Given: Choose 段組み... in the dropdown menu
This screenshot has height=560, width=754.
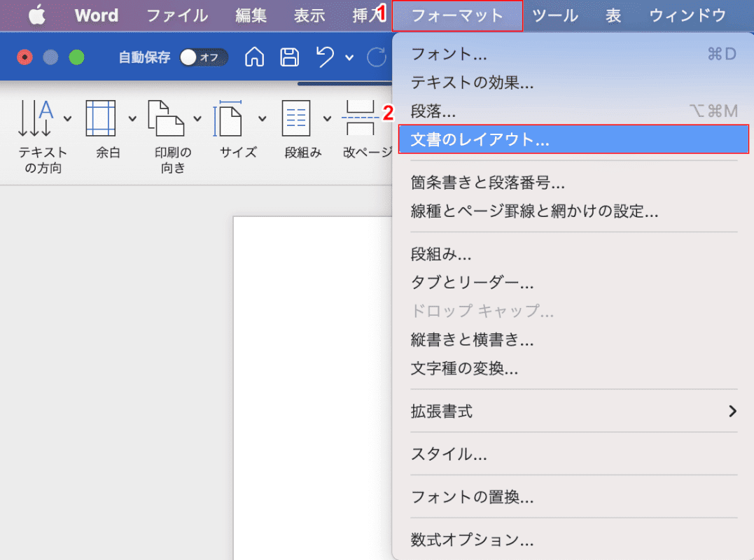Looking at the screenshot, I should click(x=573, y=254).
